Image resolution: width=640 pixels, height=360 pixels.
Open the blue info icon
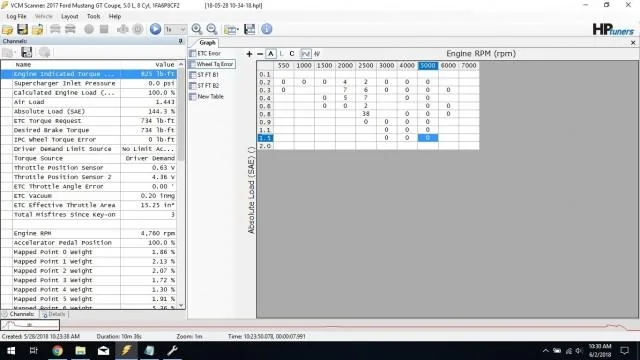click(267, 29)
